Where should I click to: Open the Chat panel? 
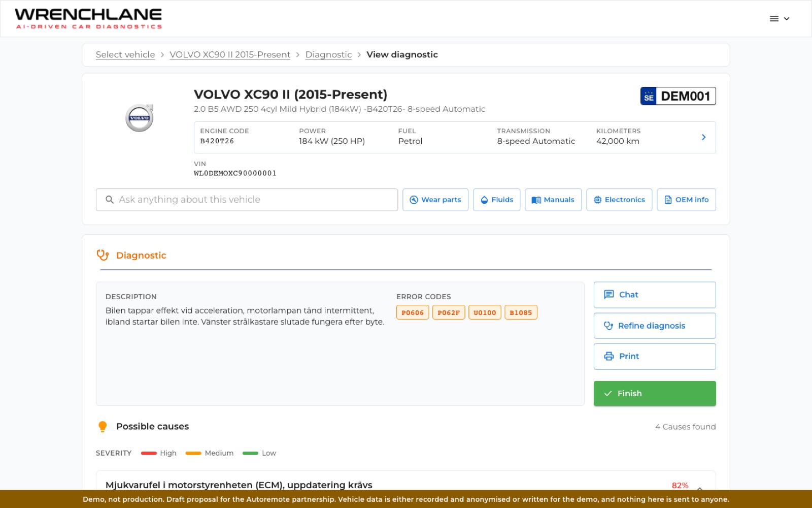655,295
